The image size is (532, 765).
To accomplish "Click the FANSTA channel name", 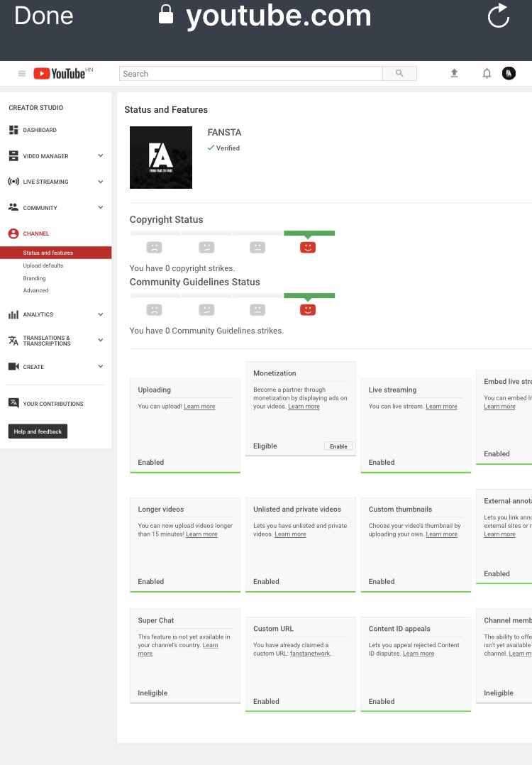I will coord(224,132).
